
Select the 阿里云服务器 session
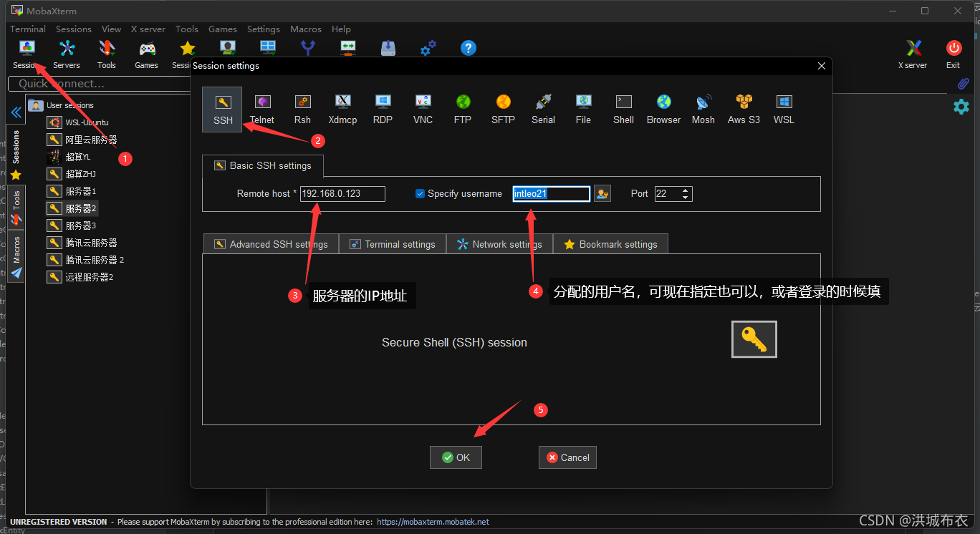point(82,140)
